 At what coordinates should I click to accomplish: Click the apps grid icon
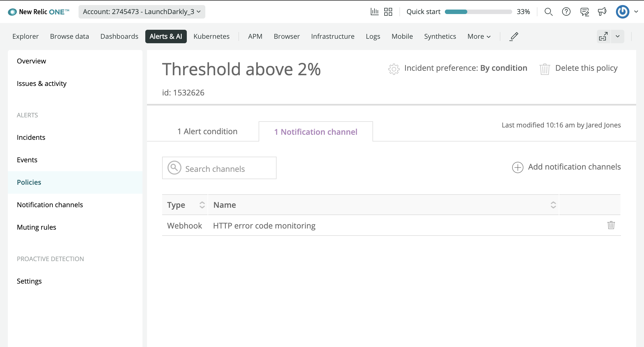388,12
